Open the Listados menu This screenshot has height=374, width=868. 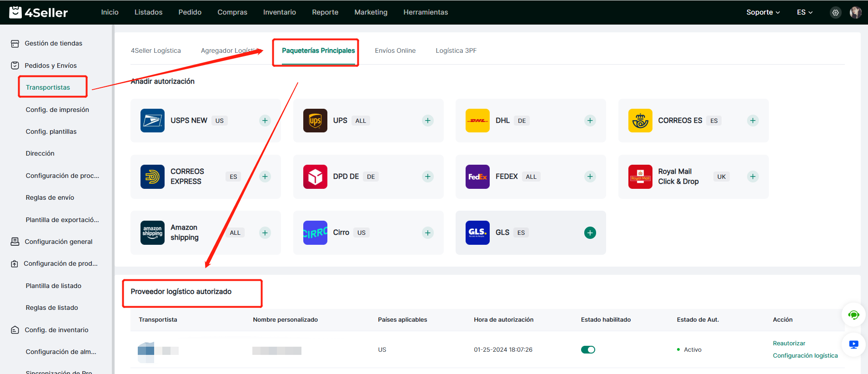(x=148, y=12)
